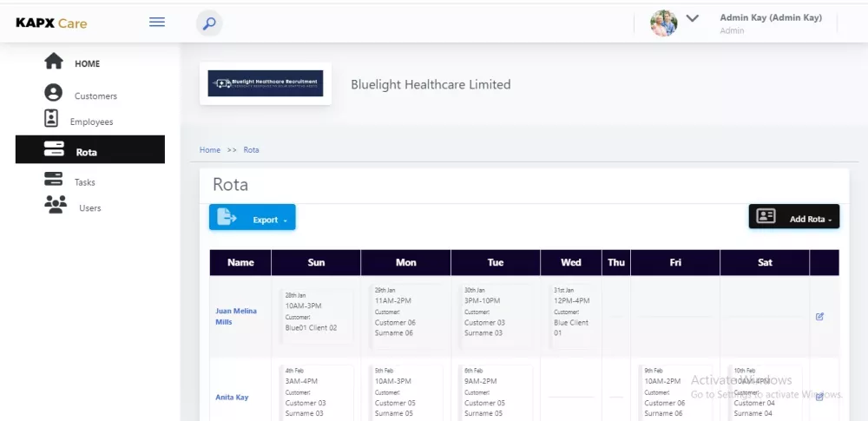Screen dimensions: 868x421
Task: Select 5th Feb 10AM-3PM shift card
Action: pyautogui.click(x=405, y=392)
